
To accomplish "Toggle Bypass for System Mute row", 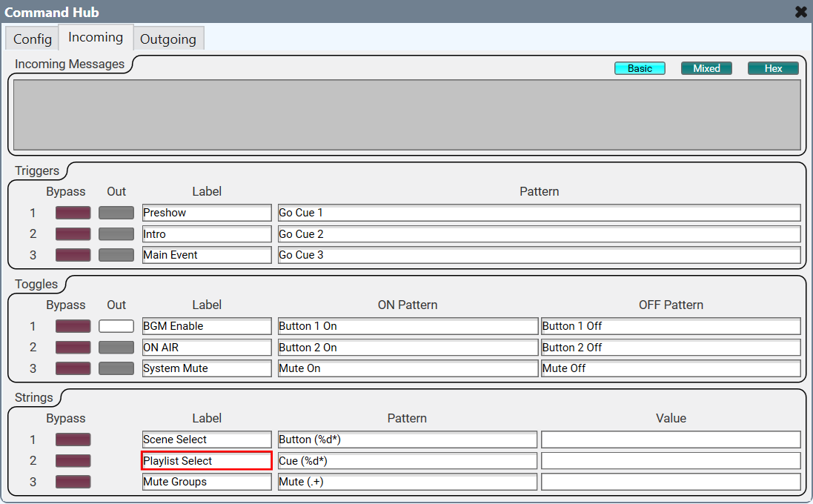I will tap(73, 368).
